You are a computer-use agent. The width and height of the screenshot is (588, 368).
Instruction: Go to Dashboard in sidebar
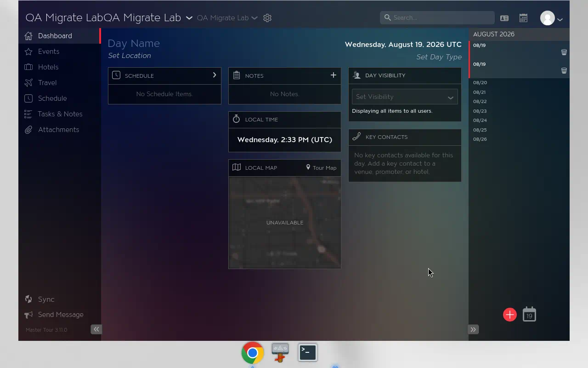pos(59,36)
